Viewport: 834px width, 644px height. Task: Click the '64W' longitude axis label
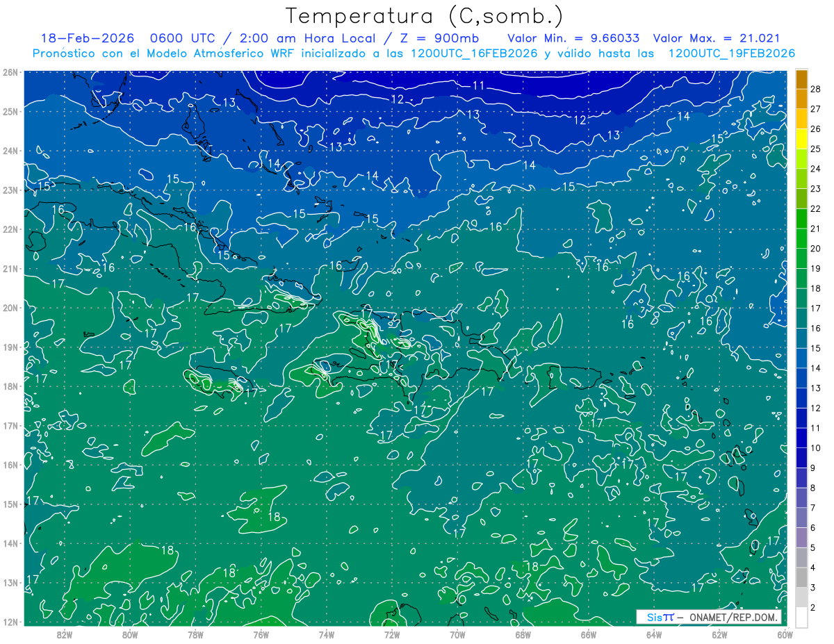tap(654, 634)
